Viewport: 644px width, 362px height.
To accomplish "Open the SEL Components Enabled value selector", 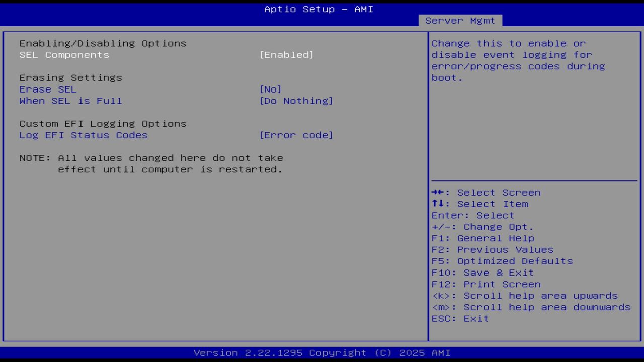I will tap(286, 55).
